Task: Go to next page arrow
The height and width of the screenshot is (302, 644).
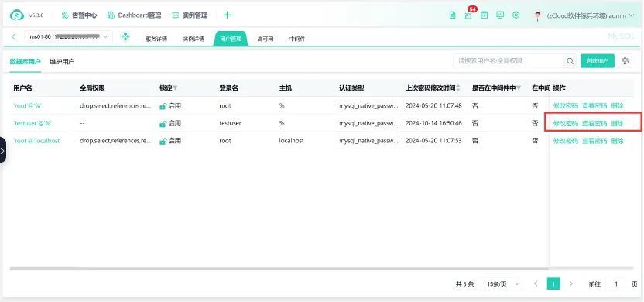Action: click(571, 284)
